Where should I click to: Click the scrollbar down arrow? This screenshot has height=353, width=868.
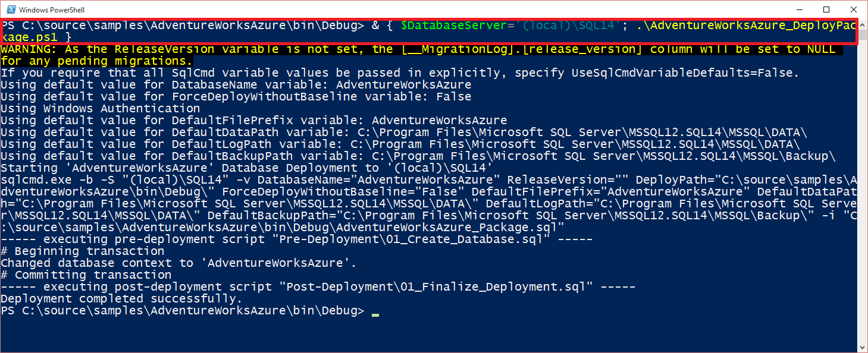(x=863, y=348)
